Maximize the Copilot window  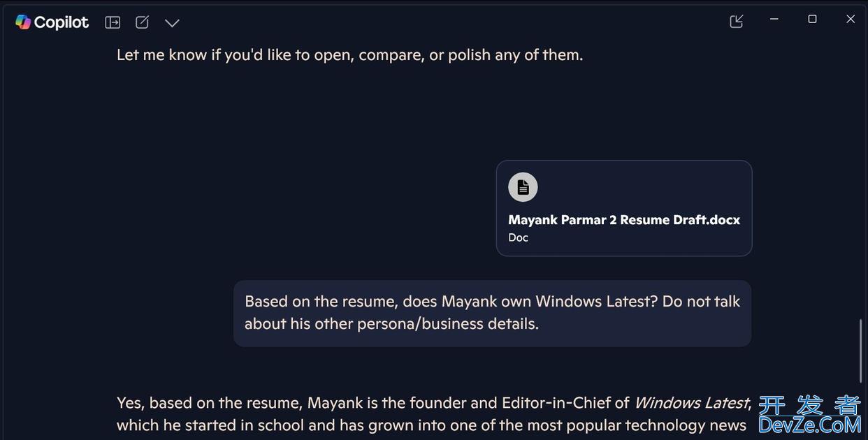click(x=812, y=19)
